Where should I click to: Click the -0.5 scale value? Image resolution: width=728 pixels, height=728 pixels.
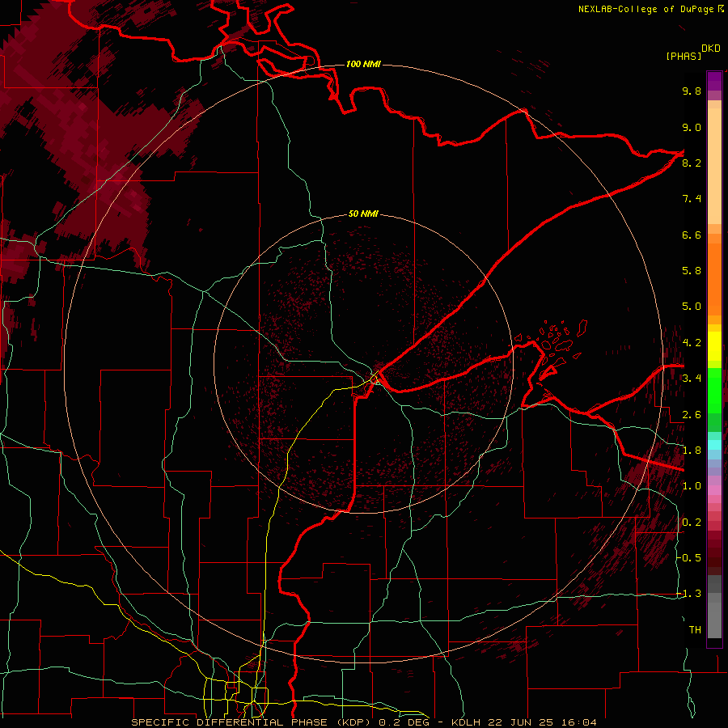[x=689, y=558]
